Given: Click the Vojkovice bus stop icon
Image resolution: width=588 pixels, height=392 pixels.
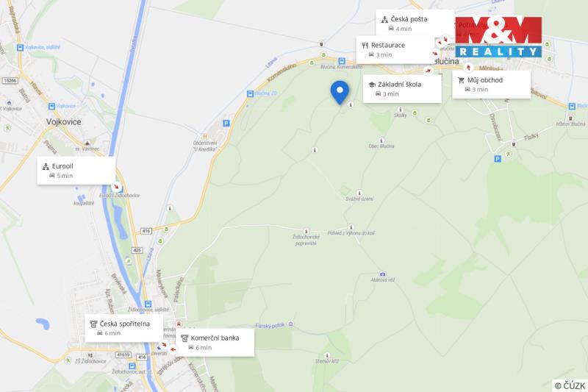Looking at the screenshot, I should tap(51, 107).
